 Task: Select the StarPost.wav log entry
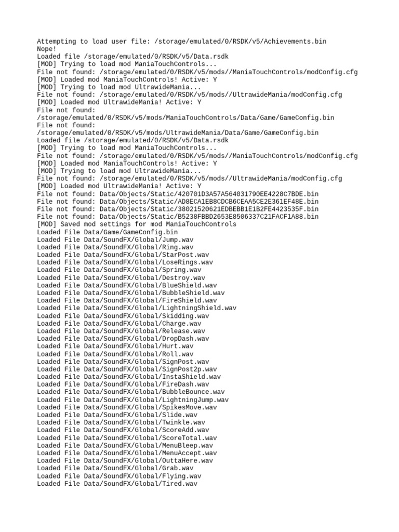123,255
